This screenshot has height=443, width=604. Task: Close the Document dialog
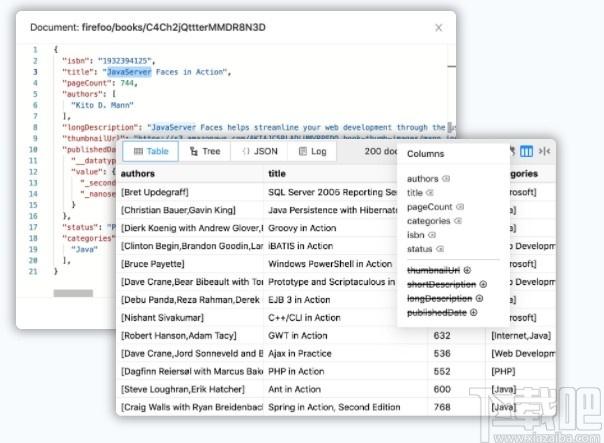click(438, 29)
